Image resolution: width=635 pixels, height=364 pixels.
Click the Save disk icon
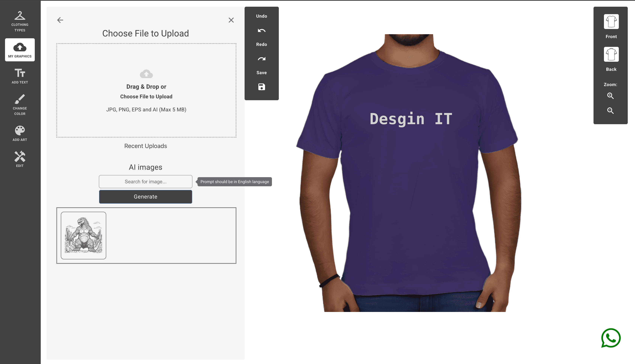(x=261, y=87)
